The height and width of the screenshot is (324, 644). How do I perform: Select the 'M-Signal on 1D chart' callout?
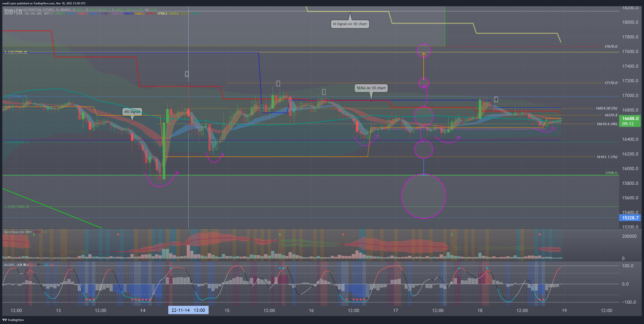coord(350,24)
